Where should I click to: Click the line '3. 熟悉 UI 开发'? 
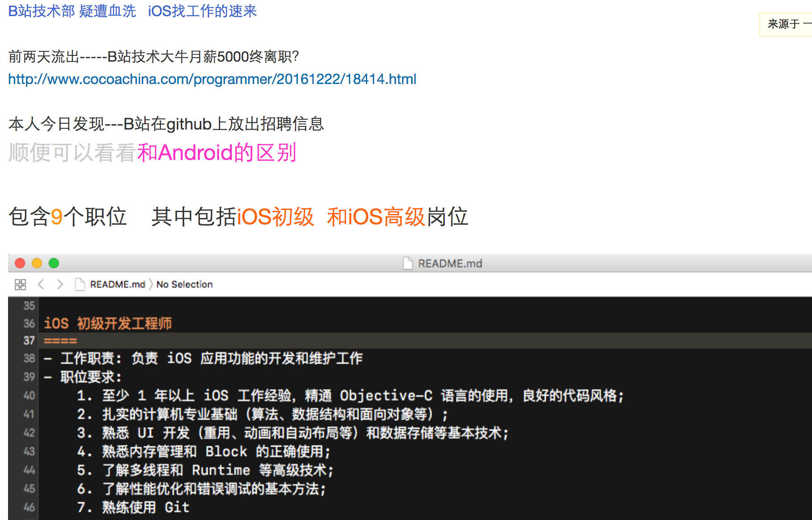[292, 433]
